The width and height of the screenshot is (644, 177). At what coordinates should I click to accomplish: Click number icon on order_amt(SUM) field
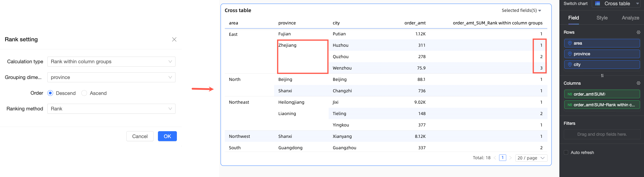point(570,94)
